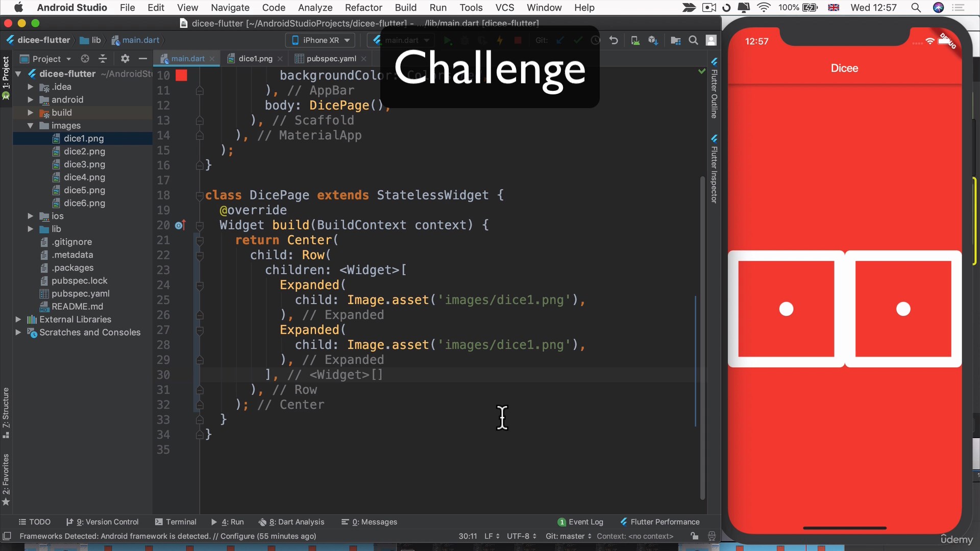Open macOS Notification Center icon
The image size is (980, 551).
pos(959,8)
